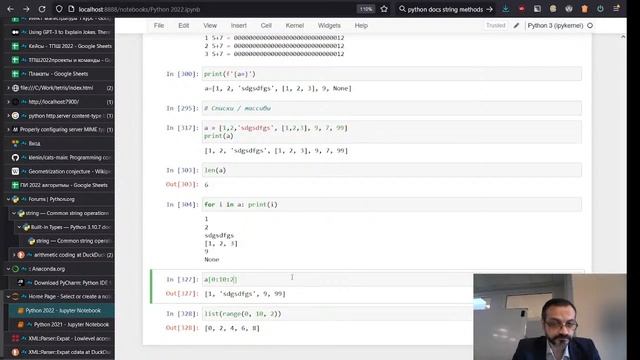Image resolution: width=640 pixels, height=360 pixels.
Task: Switch to Плакаты - Google Sheets tab
Action: tap(60, 74)
